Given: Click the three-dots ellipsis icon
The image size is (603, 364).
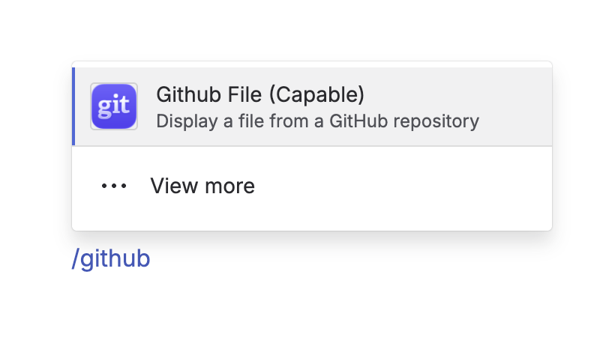Looking at the screenshot, I should pyautogui.click(x=114, y=186).
